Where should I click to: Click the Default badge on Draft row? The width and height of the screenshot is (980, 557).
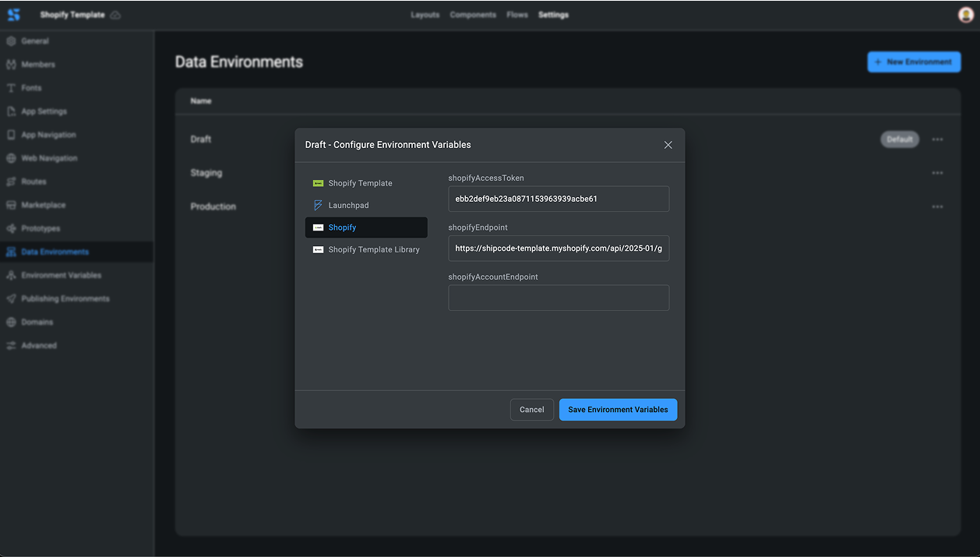[900, 139]
